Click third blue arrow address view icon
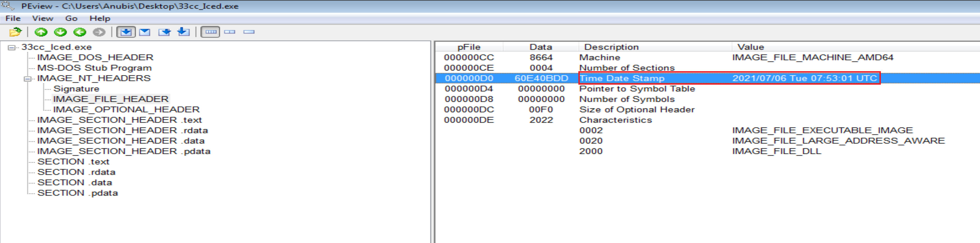This screenshot has width=980, height=243. (164, 33)
